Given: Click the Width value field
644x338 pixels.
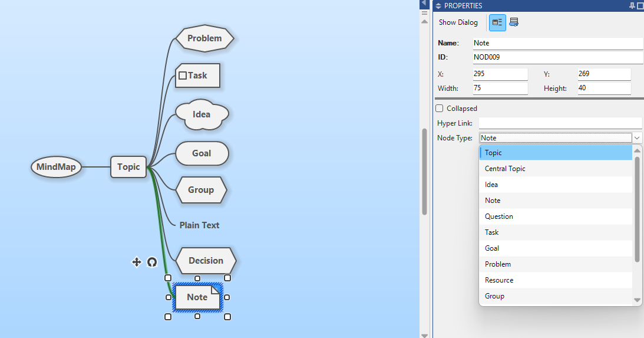Looking at the screenshot, I should pos(500,88).
